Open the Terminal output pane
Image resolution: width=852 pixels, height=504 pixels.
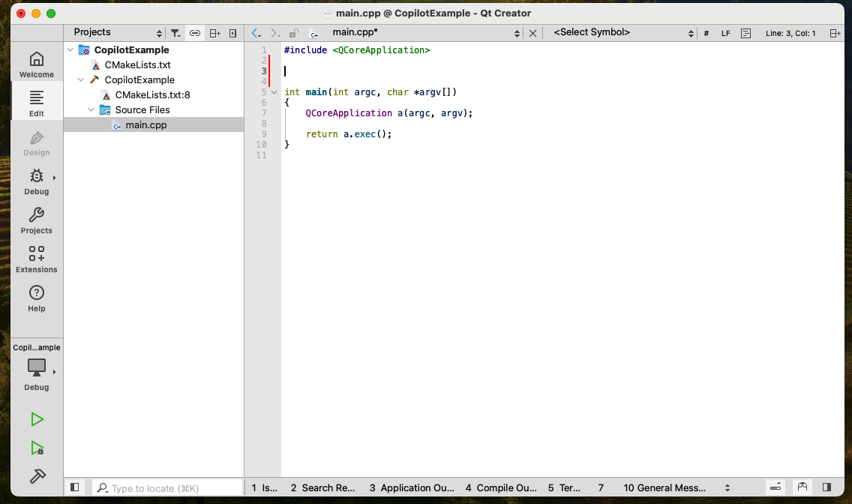(564, 487)
